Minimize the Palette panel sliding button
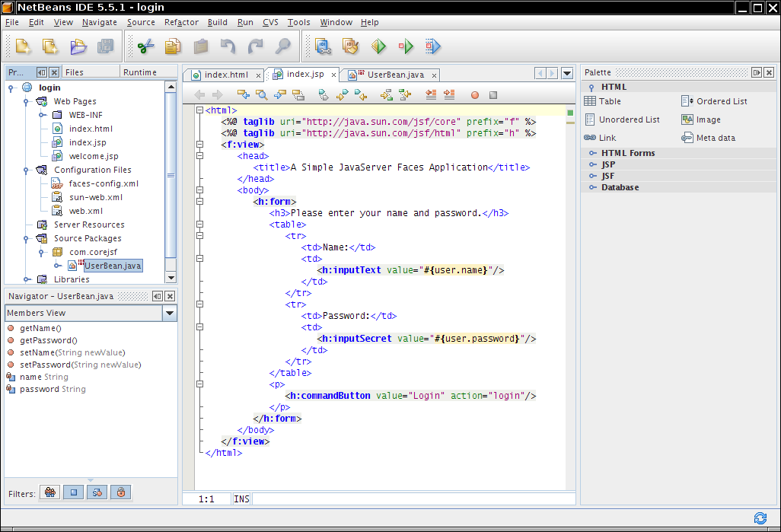Screen dimensions: 781x532 pyautogui.click(x=756, y=72)
